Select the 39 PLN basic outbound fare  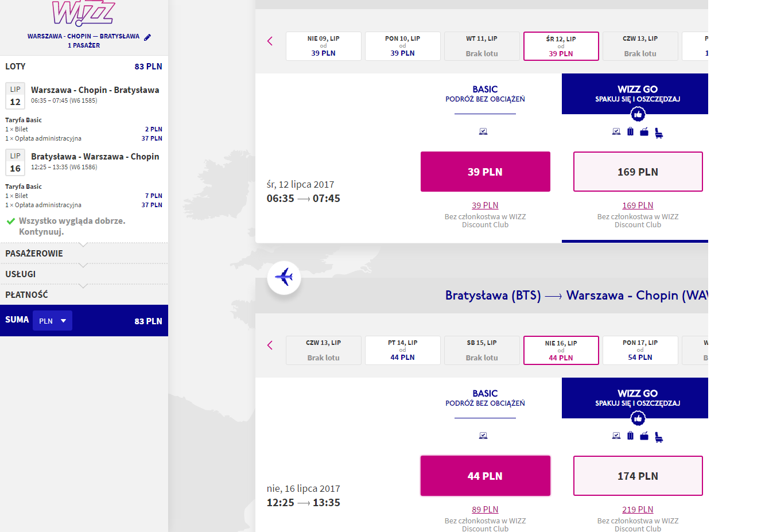(x=486, y=172)
